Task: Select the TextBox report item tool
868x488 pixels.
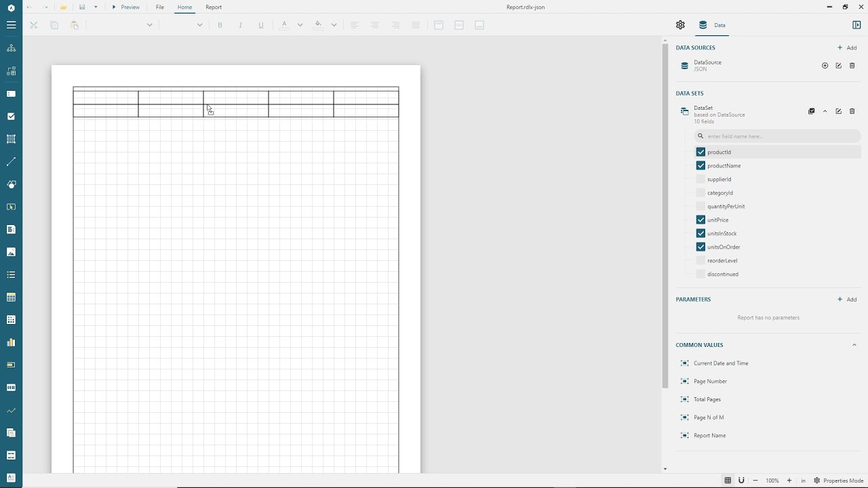Action: [x=11, y=94]
